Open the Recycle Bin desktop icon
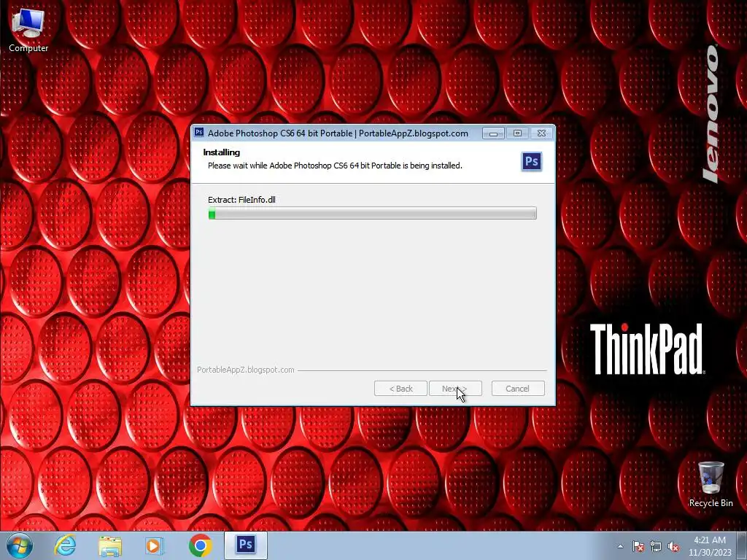This screenshot has height=560, width=747. point(711,484)
